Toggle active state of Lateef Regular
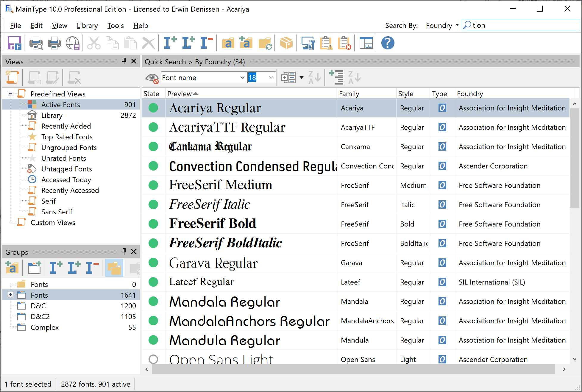 pos(153,282)
